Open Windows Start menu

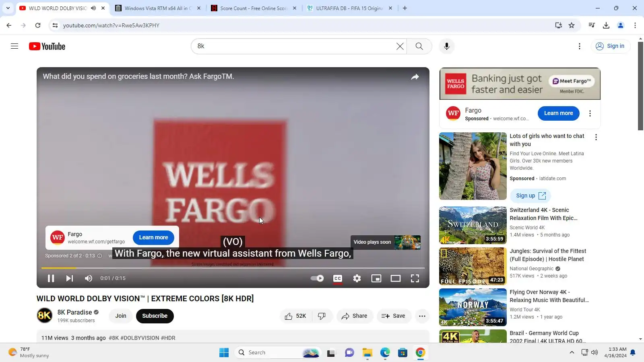coord(224,353)
